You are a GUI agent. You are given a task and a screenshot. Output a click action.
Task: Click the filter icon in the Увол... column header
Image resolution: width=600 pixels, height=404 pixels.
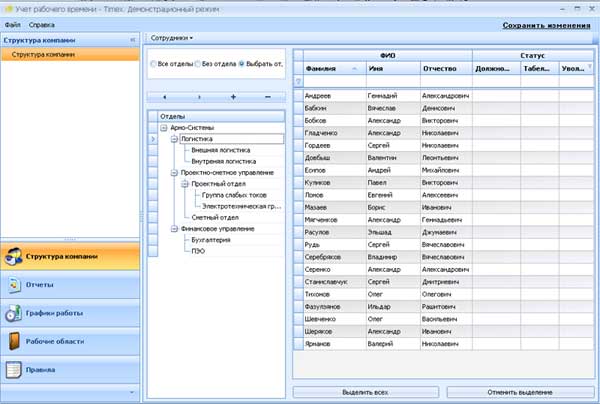(590, 67)
